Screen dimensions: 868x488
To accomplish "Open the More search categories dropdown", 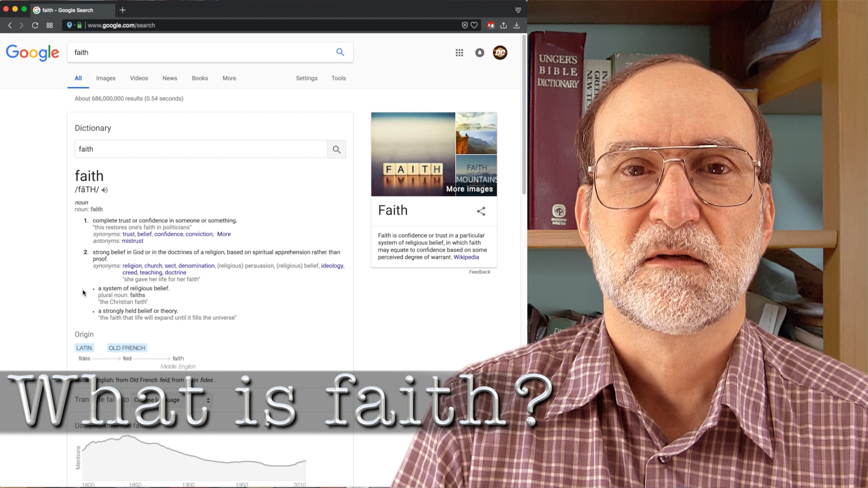I will point(229,78).
